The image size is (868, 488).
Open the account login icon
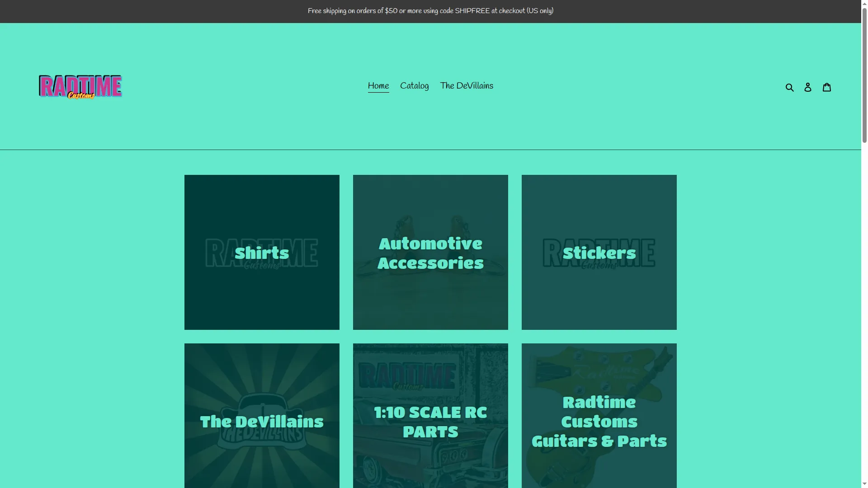click(808, 87)
